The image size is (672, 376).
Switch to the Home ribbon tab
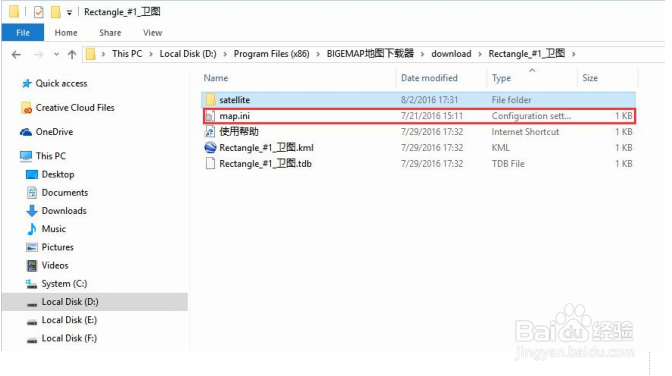click(x=66, y=33)
